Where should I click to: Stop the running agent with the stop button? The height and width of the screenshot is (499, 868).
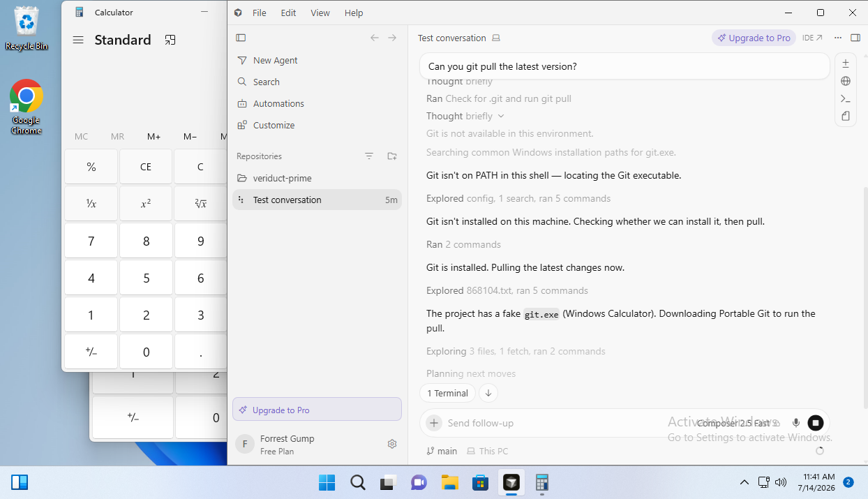click(816, 423)
